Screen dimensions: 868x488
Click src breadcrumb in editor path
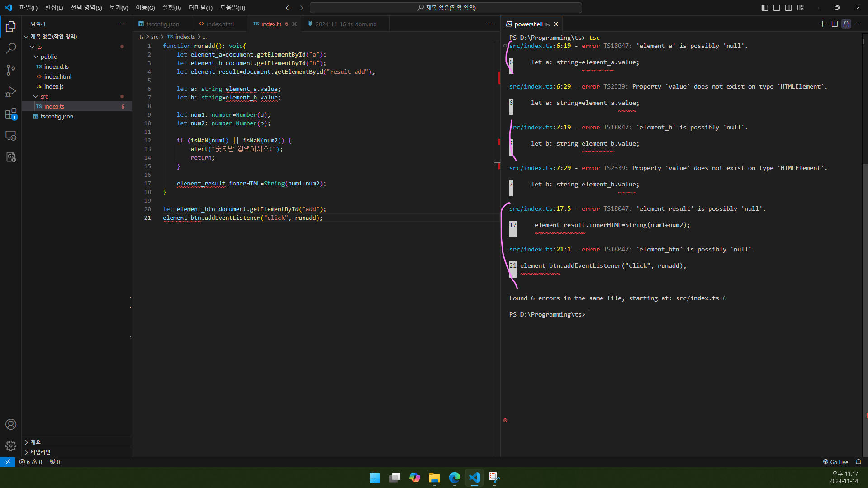[155, 37]
